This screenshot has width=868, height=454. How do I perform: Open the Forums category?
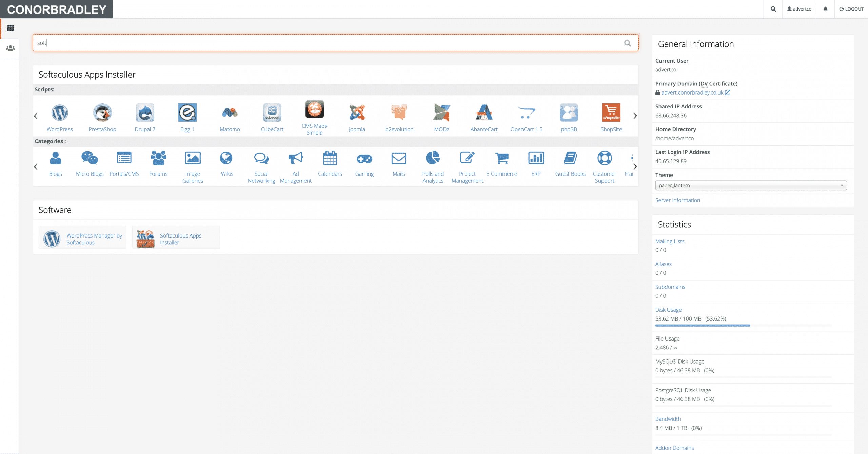(158, 164)
